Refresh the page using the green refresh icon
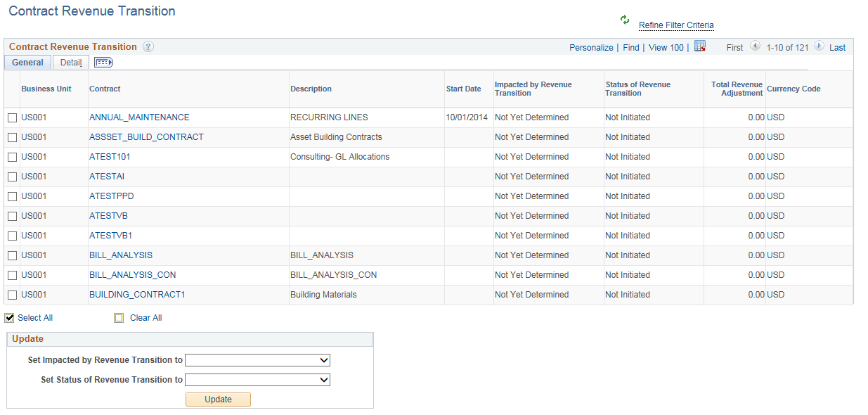868x415 pixels. [624, 21]
